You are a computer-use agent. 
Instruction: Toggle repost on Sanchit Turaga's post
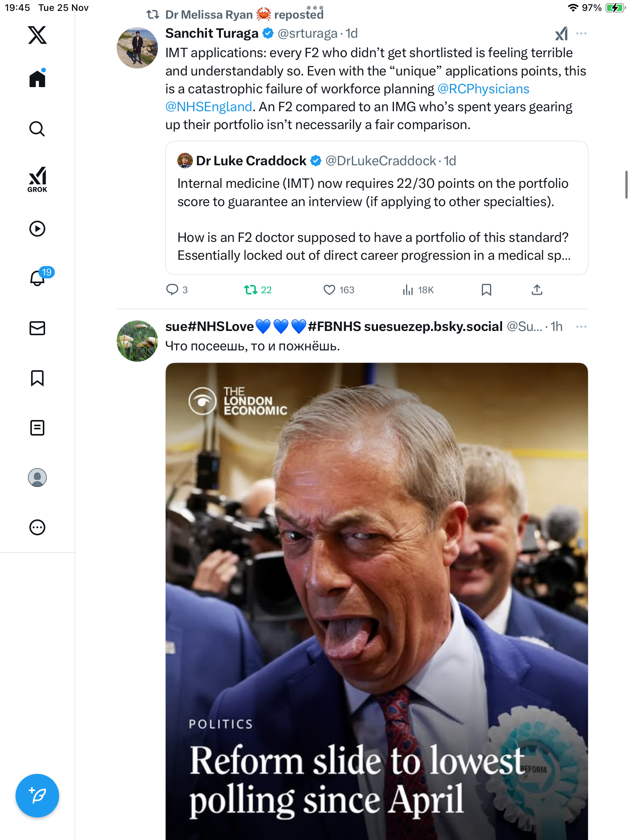(251, 290)
